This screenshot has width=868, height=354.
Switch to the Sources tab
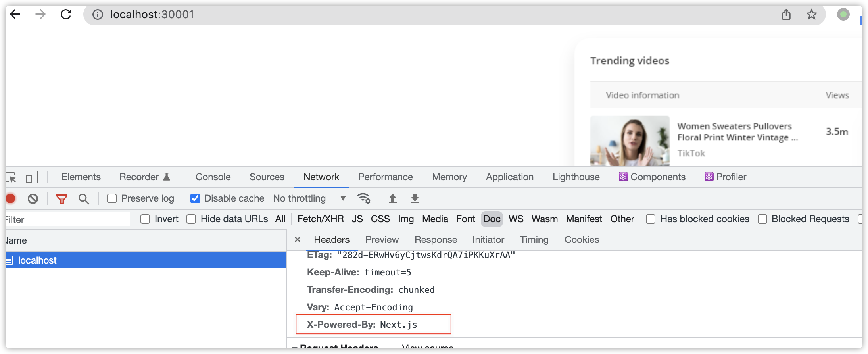point(267,177)
